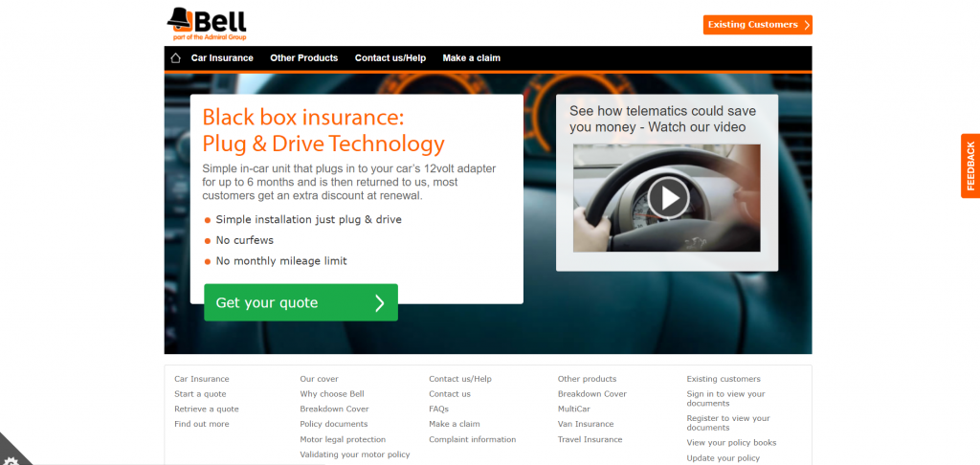Click the Other products footer link
Viewport: 980px width, 465px height.
(x=587, y=379)
